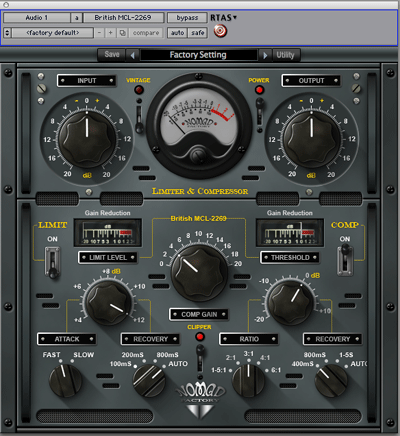Viewport: 400px width, 436px height.
Task: Click the Save preset button
Action: [x=112, y=55]
